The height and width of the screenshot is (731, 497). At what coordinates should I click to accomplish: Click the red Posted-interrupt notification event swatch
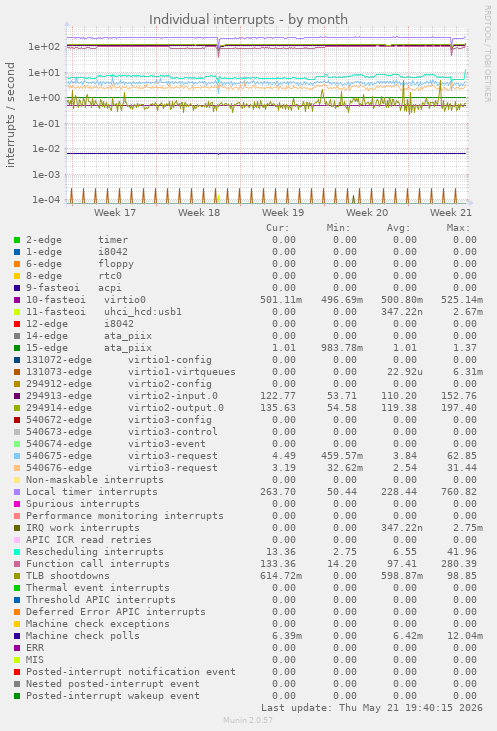point(17,672)
